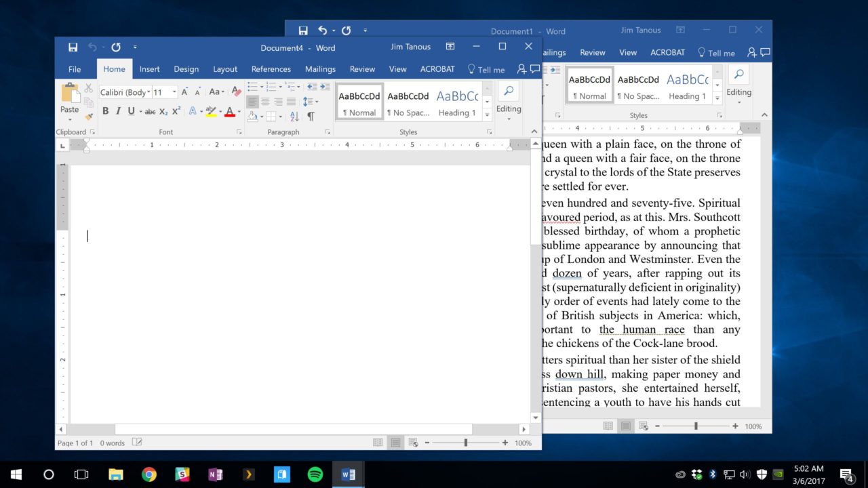Click Center alignment in Document4
The image size is (868, 488).
pyautogui.click(x=265, y=102)
